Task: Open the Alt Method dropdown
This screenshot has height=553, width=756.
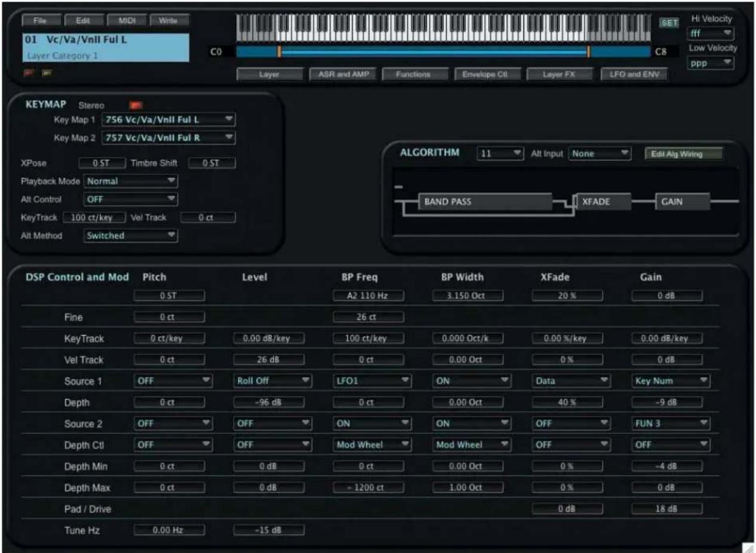Action: (131, 235)
